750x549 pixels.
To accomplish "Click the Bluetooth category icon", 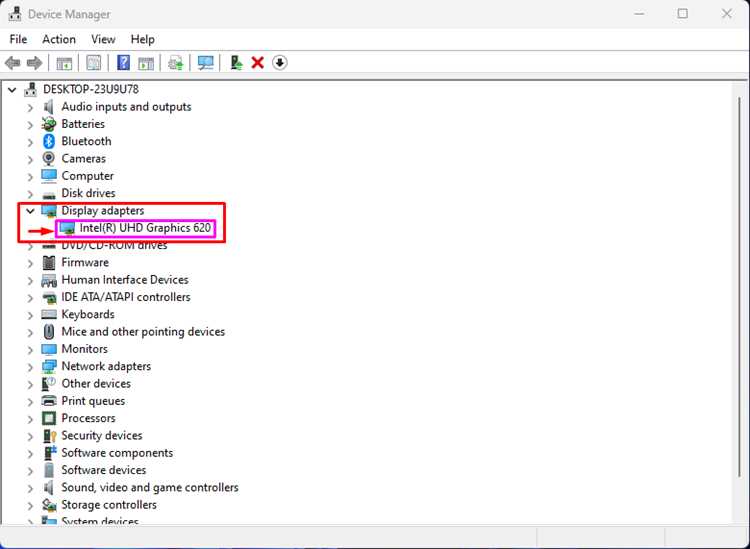I will (x=49, y=141).
